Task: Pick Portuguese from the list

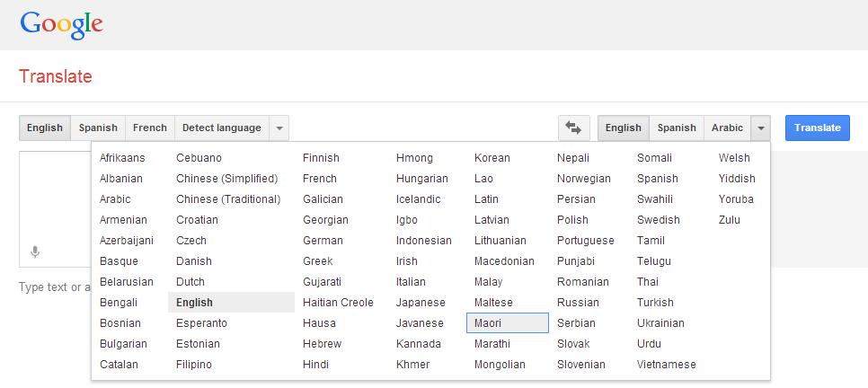Action: click(x=586, y=241)
